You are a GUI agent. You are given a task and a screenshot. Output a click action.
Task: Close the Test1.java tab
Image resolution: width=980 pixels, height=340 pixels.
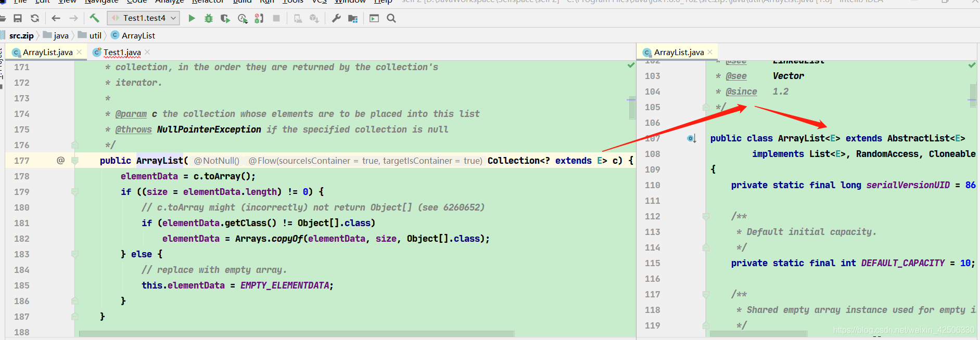(x=147, y=52)
